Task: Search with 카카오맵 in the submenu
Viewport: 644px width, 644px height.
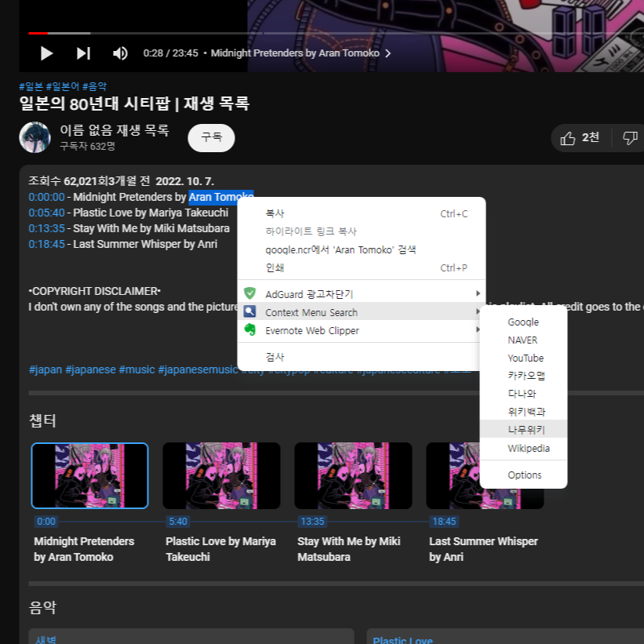Action: pos(523,376)
